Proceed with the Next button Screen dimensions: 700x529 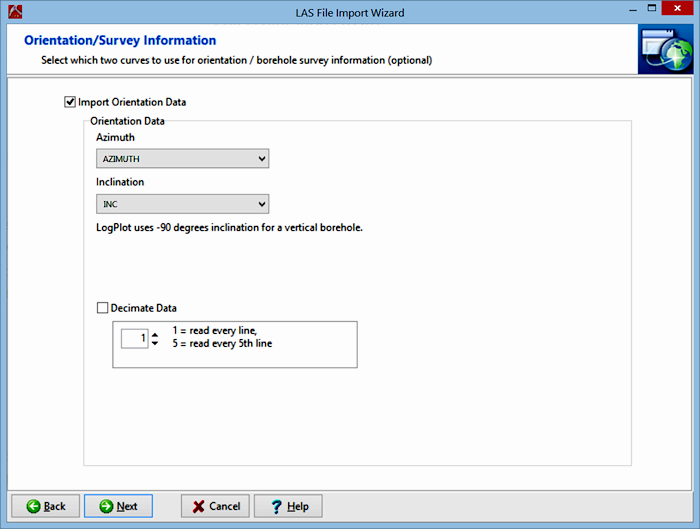[x=118, y=506]
